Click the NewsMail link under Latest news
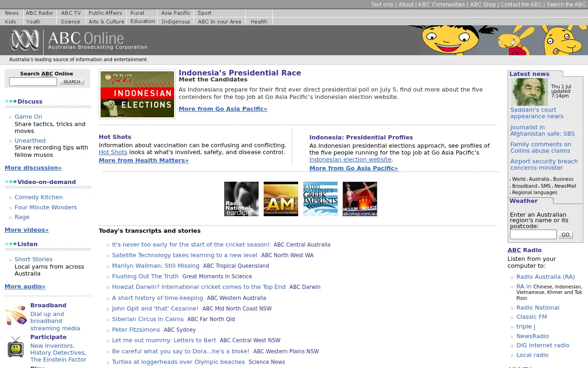588x368 pixels. [565, 186]
